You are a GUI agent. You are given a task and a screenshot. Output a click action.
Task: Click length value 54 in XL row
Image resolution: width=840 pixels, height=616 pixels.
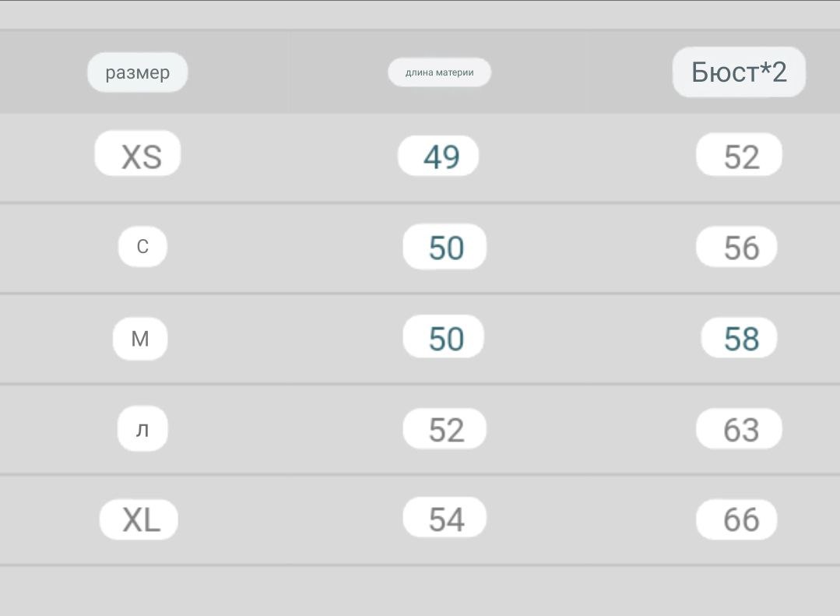(x=445, y=517)
